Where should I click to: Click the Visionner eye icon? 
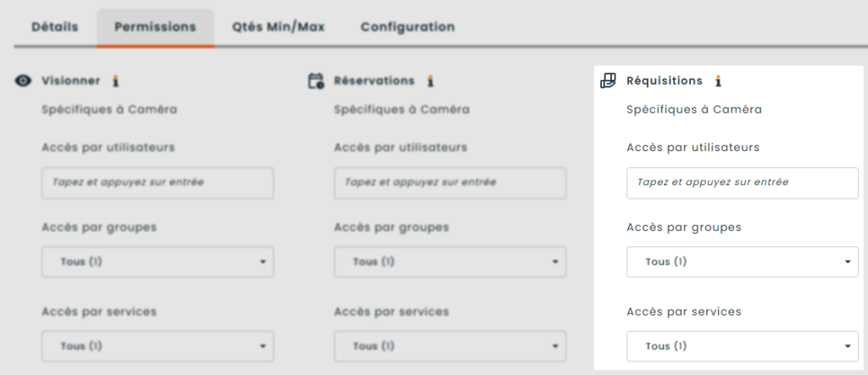point(24,81)
